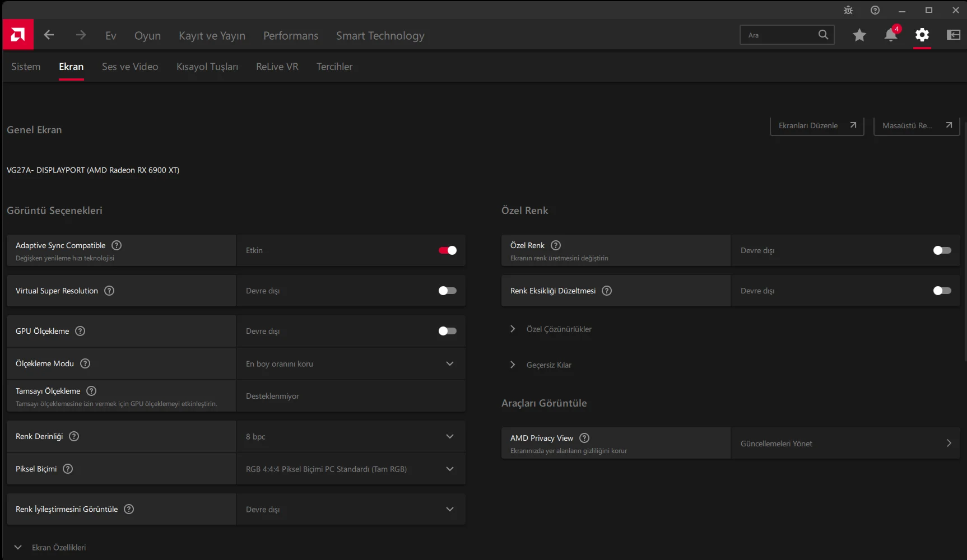Click the AMD logo home icon

pyautogui.click(x=18, y=35)
